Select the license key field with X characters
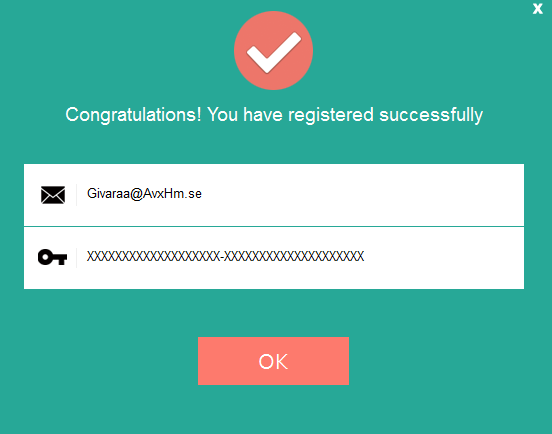 pyautogui.click(x=274, y=258)
